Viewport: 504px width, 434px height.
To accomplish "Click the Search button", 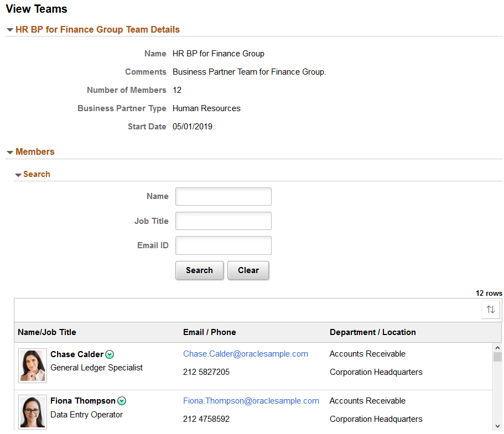I will [199, 270].
